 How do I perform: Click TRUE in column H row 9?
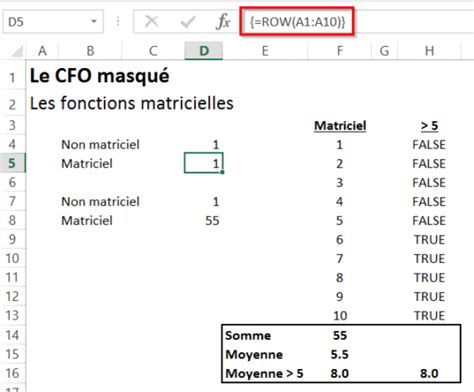click(x=429, y=240)
